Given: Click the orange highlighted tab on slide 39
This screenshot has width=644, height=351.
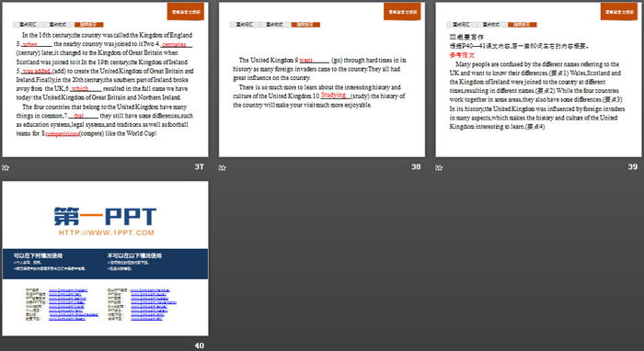Looking at the screenshot, I should pos(523,25).
